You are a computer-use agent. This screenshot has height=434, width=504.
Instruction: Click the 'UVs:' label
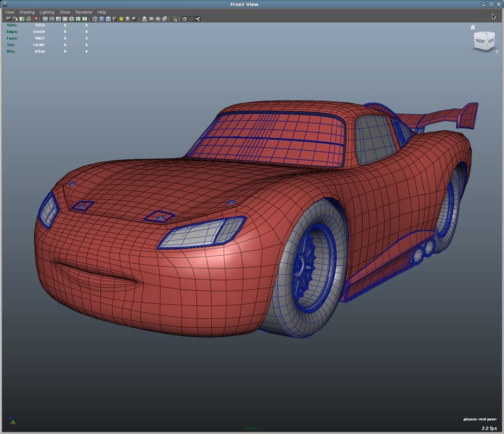pyautogui.click(x=11, y=51)
